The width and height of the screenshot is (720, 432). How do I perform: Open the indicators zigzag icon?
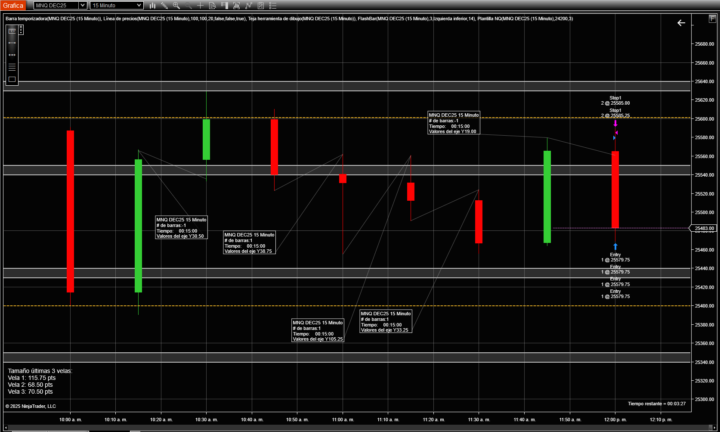[248, 6]
